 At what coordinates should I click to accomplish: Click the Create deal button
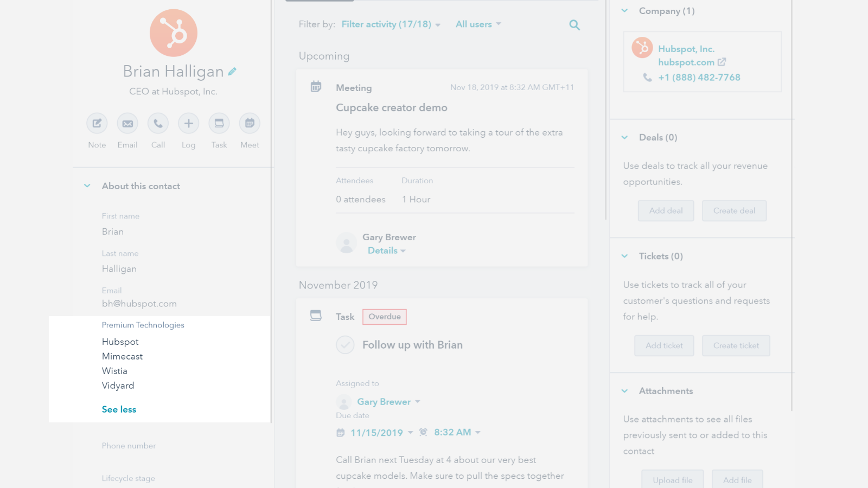coord(734,211)
